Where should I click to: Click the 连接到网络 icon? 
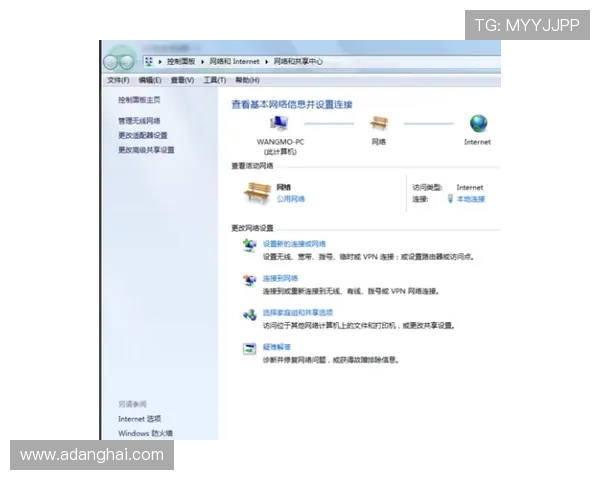[249, 280]
